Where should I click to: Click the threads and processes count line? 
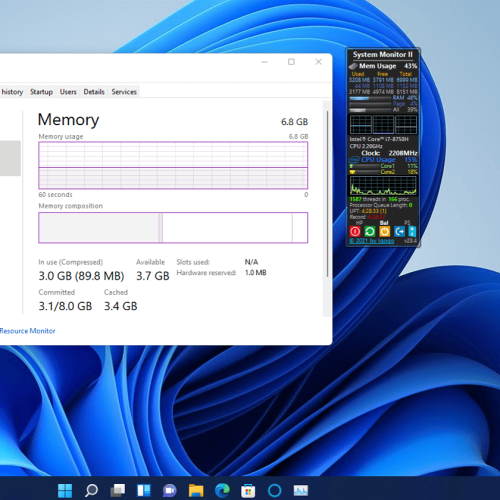[x=380, y=199]
